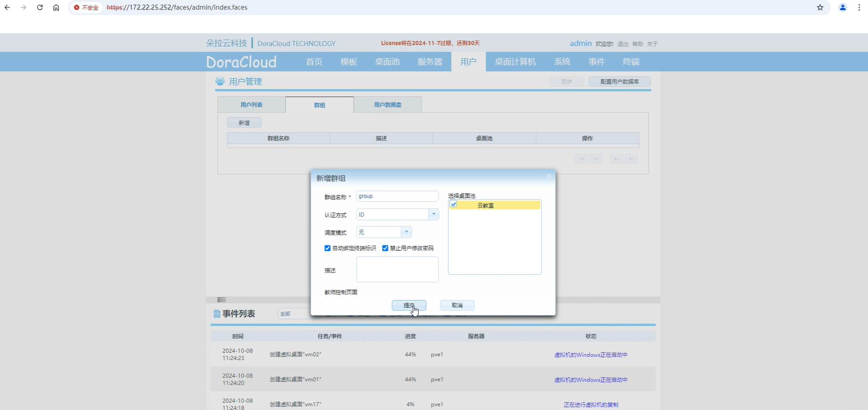Click the DoraCloud logo
This screenshot has width=868, height=410.
(x=241, y=62)
